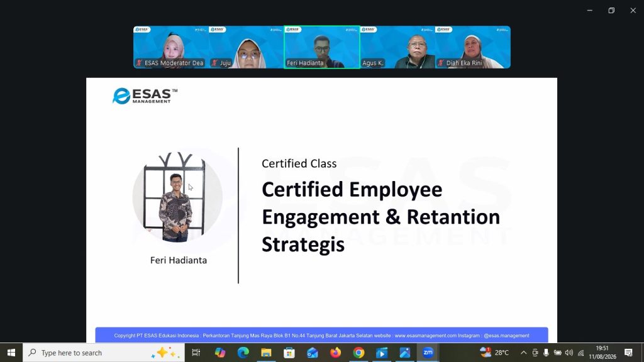The image size is (644, 362).
Task: Launch Firefox from the taskbar
Action: [x=336, y=353]
